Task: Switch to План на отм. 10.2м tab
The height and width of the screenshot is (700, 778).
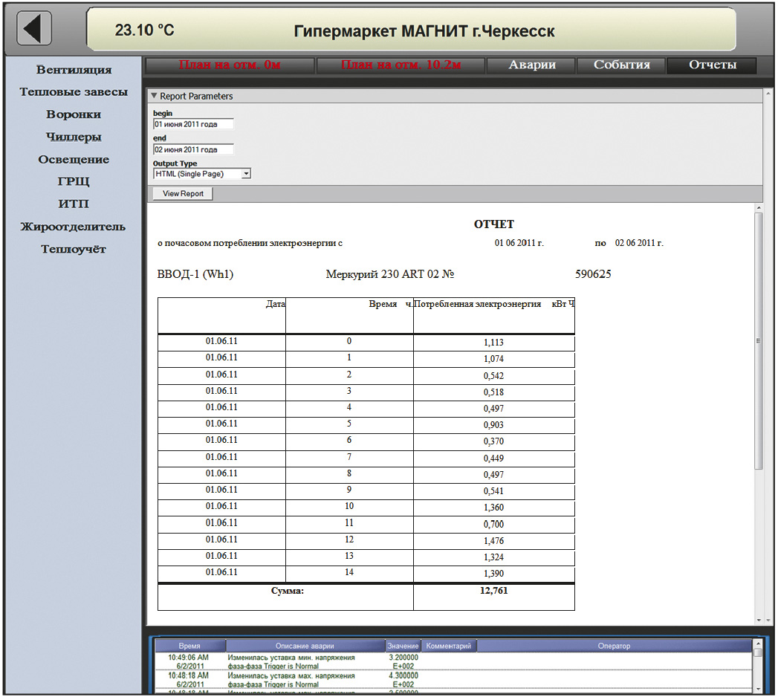Action: point(401,65)
